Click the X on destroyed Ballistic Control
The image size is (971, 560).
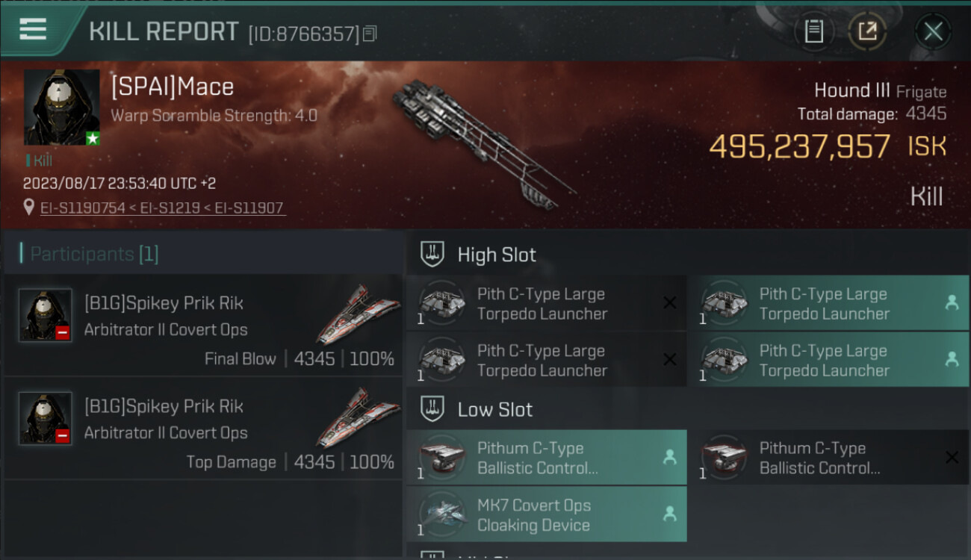pyautogui.click(x=952, y=458)
